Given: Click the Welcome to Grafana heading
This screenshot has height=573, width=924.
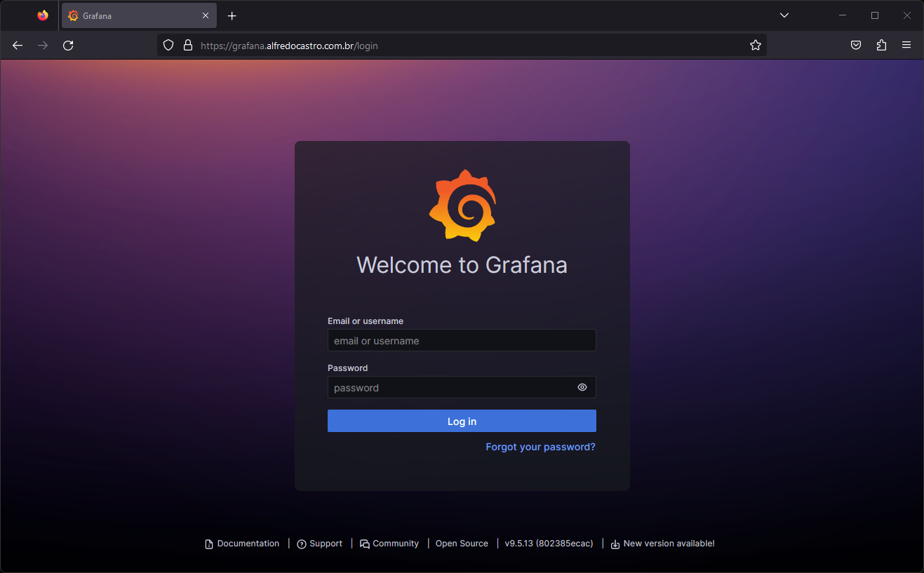Looking at the screenshot, I should click(x=462, y=264).
